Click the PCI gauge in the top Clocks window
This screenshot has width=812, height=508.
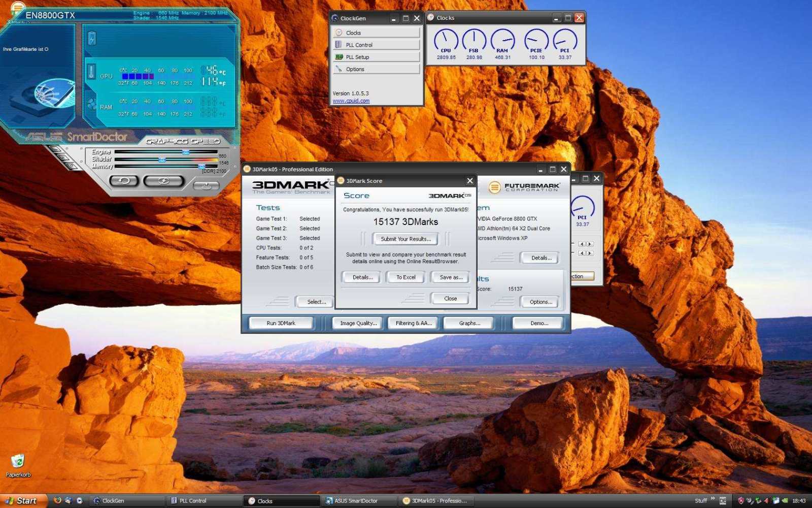(x=565, y=44)
